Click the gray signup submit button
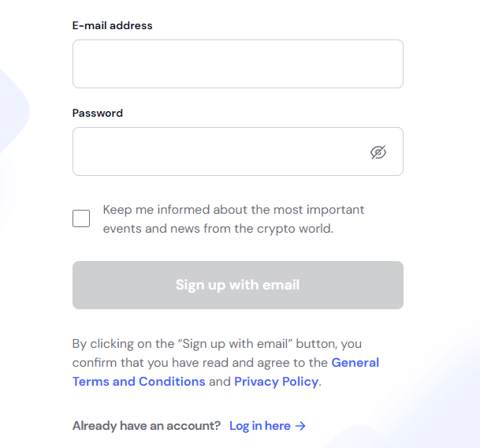This screenshot has width=480, height=448. [237, 285]
